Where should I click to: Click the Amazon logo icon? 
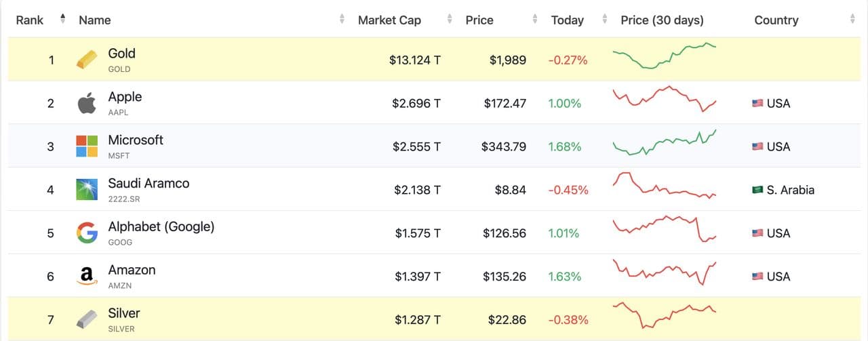tap(87, 276)
